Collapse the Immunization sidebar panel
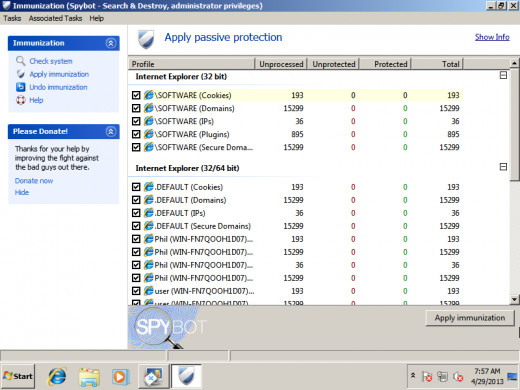Viewport: 520px width, 390px height. [111, 43]
